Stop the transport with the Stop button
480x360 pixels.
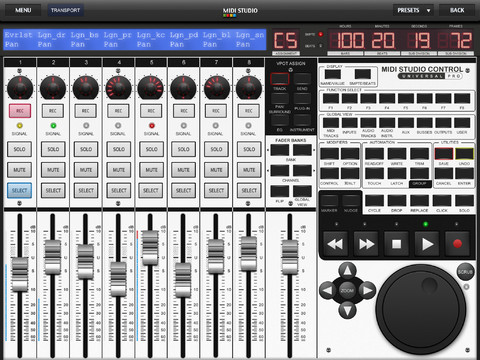tap(396, 244)
